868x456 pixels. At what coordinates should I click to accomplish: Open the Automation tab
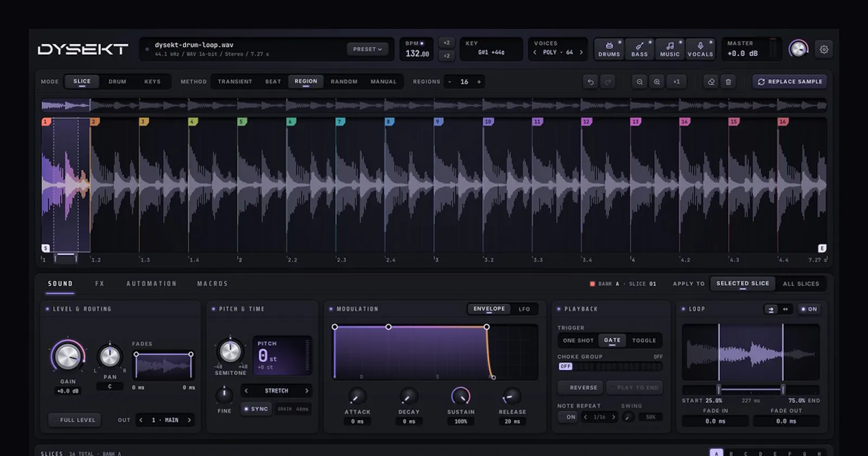coord(151,284)
